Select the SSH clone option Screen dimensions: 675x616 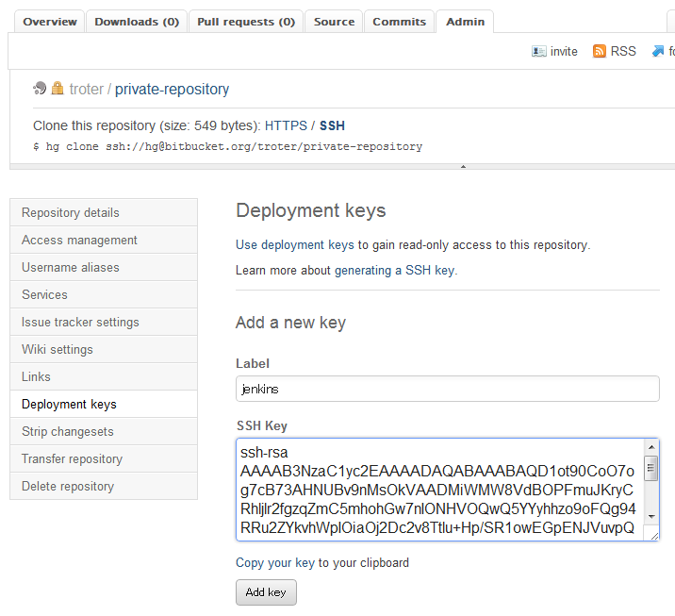332,125
